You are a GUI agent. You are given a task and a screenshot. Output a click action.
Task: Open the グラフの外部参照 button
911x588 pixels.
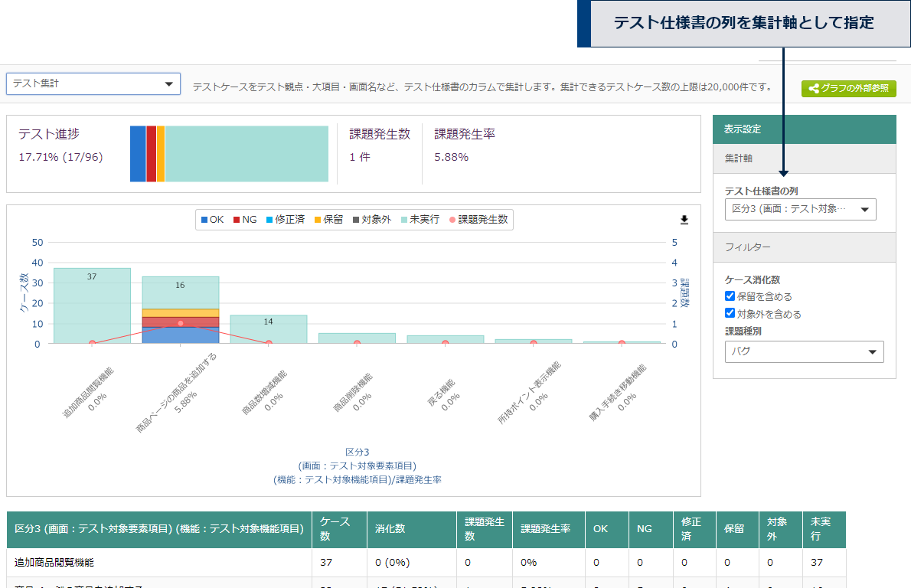848,88
